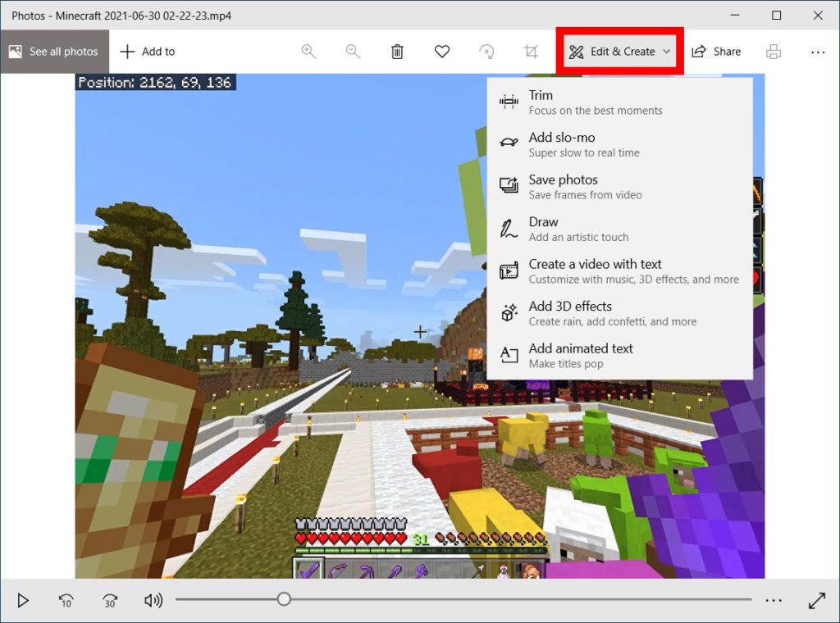840x623 pixels.
Task: Expand the Edit & Create dropdown
Action: [620, 52]
